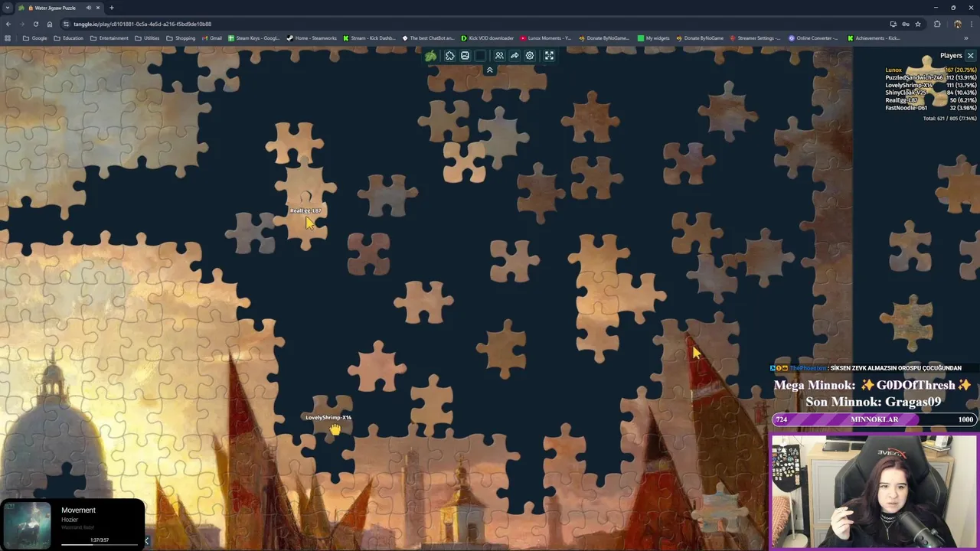
Task: Select player FastNoodle-D61 in leaderboard
Action: [930, 108]
